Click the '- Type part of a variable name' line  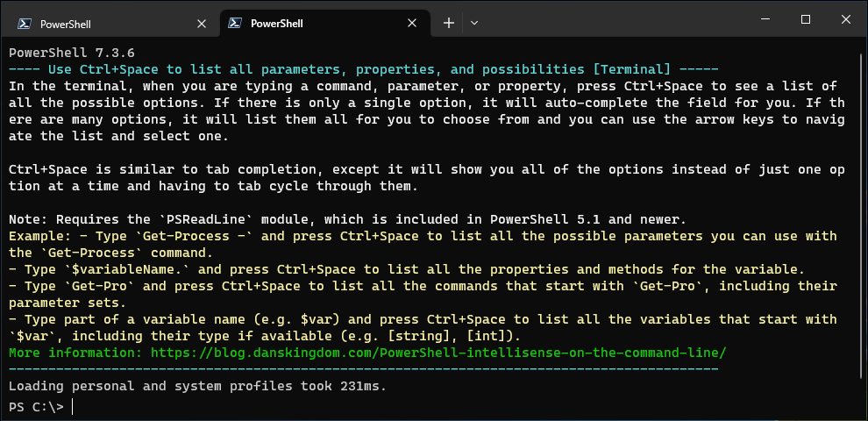tap(423, 319)
